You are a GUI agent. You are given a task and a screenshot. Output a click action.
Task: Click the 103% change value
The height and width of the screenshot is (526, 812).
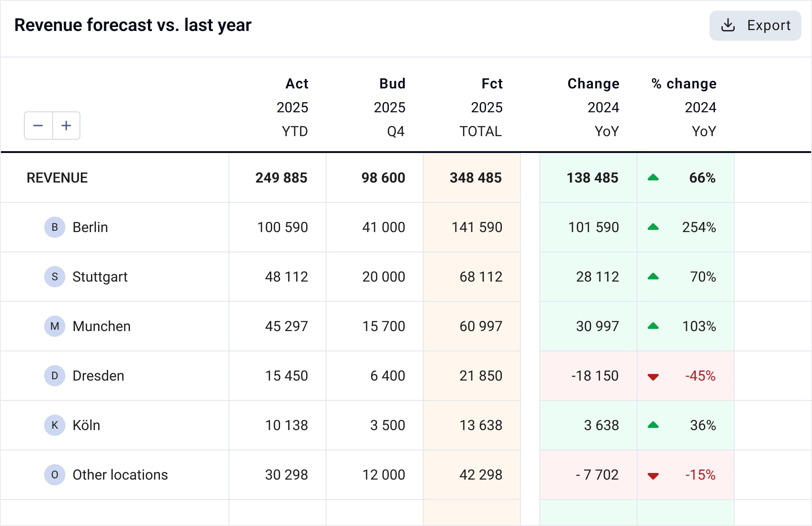click(699, 326)
